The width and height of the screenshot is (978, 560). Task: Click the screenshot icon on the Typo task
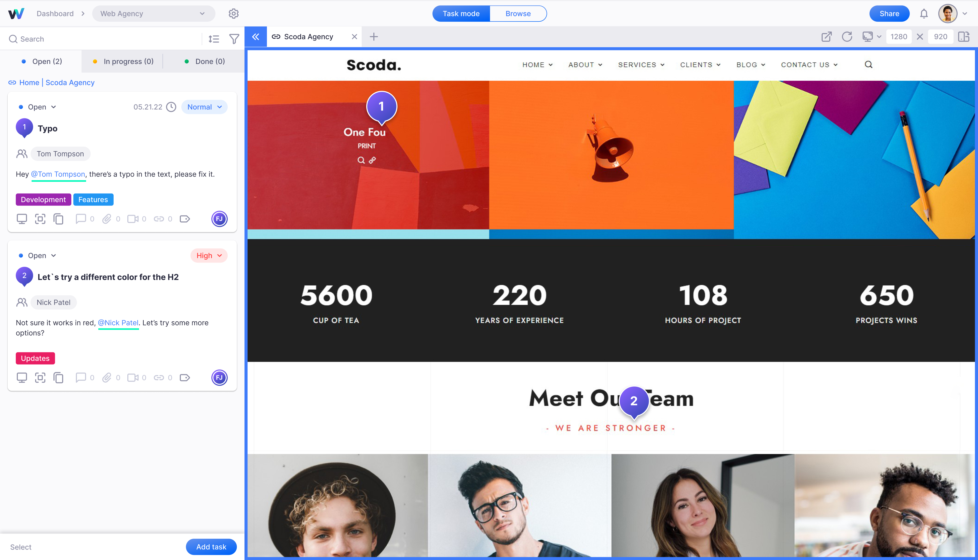pos(40,219)
